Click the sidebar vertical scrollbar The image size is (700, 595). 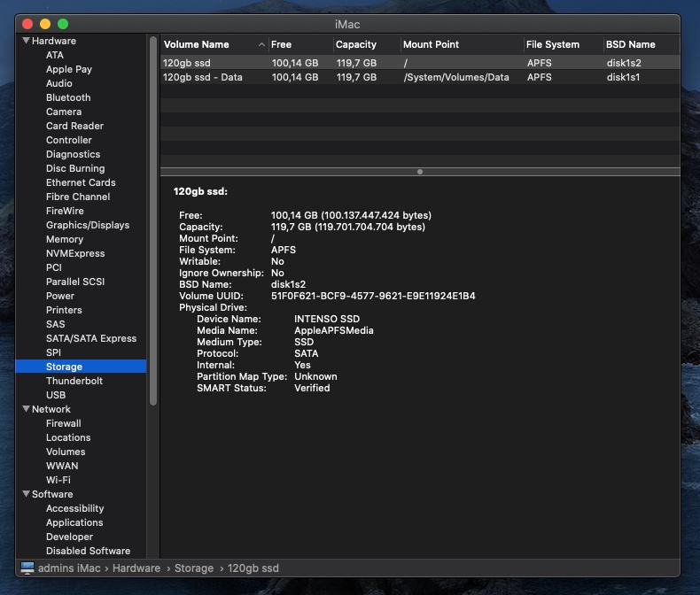(x=153, y=221)
